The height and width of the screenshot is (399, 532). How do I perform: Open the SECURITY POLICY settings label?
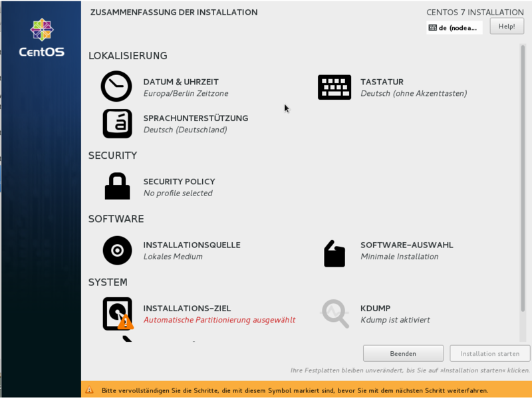179,182
